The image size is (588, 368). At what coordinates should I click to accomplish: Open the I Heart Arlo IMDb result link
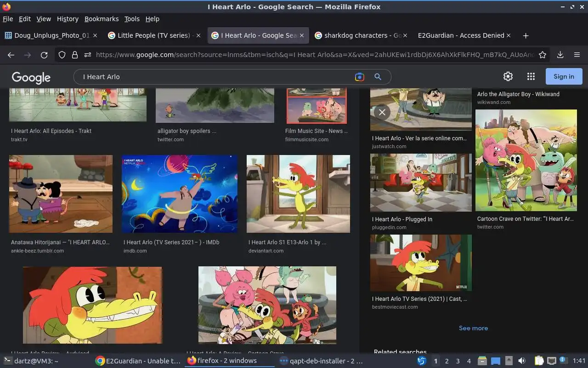pyautogui.click(x=171, y=242)
